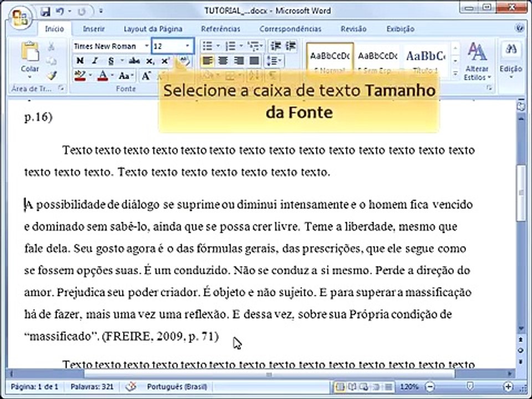Select the Format Painter brush
Screen dimensions: 532x399
(x=52, y=75)
